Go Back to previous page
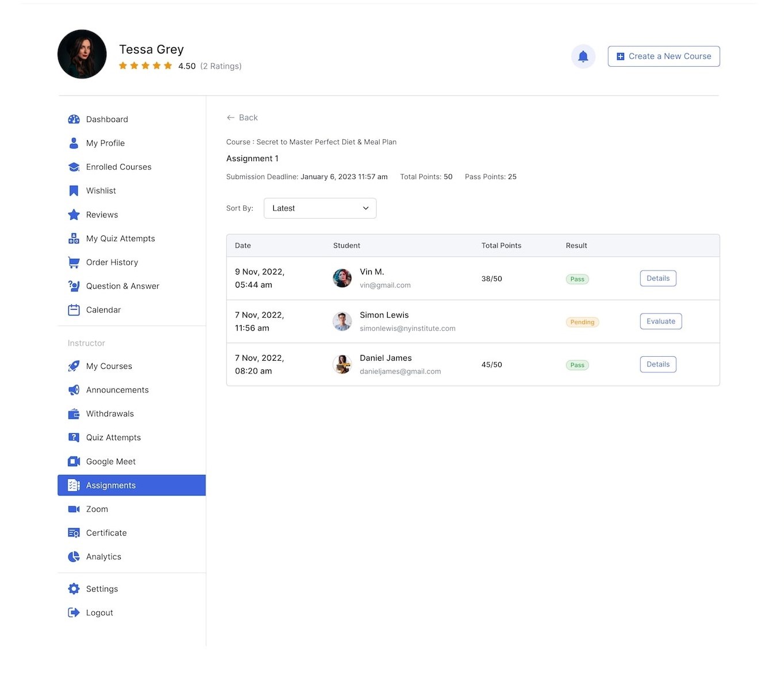The image size is (784, 694). coord(242,117)
